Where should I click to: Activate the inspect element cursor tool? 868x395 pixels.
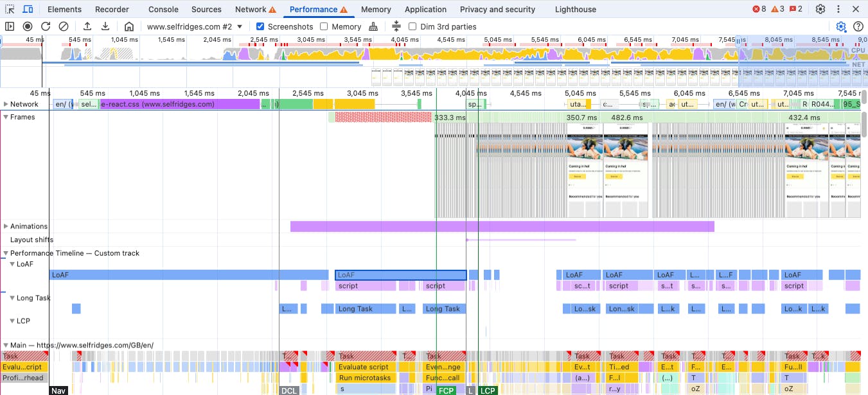point(9,9)
